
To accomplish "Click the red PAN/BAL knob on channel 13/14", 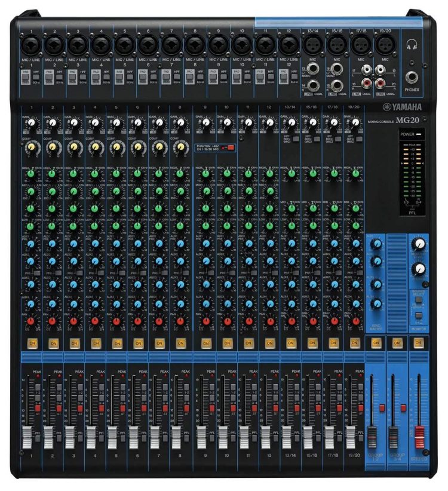I will [x=291, y=321].
